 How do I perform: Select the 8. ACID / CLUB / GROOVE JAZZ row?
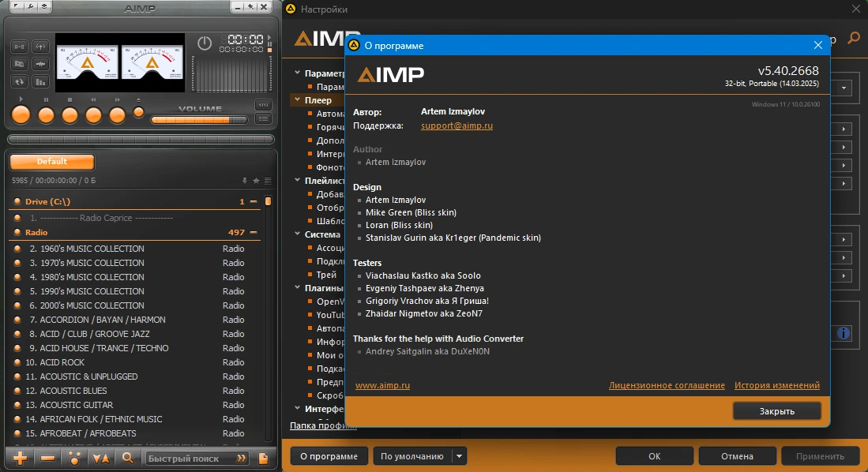pos(136,334)
